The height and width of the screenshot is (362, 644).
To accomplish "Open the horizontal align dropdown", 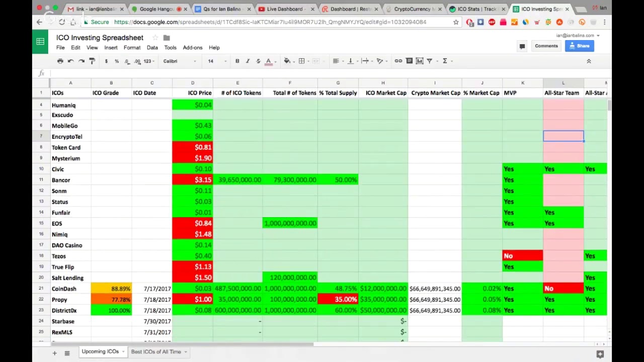I will [x=337, y=61].
